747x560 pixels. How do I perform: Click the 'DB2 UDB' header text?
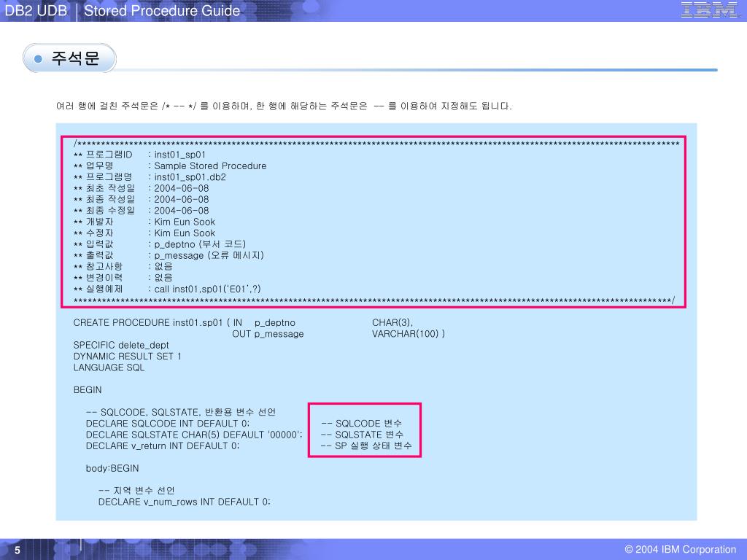point(36,10)
